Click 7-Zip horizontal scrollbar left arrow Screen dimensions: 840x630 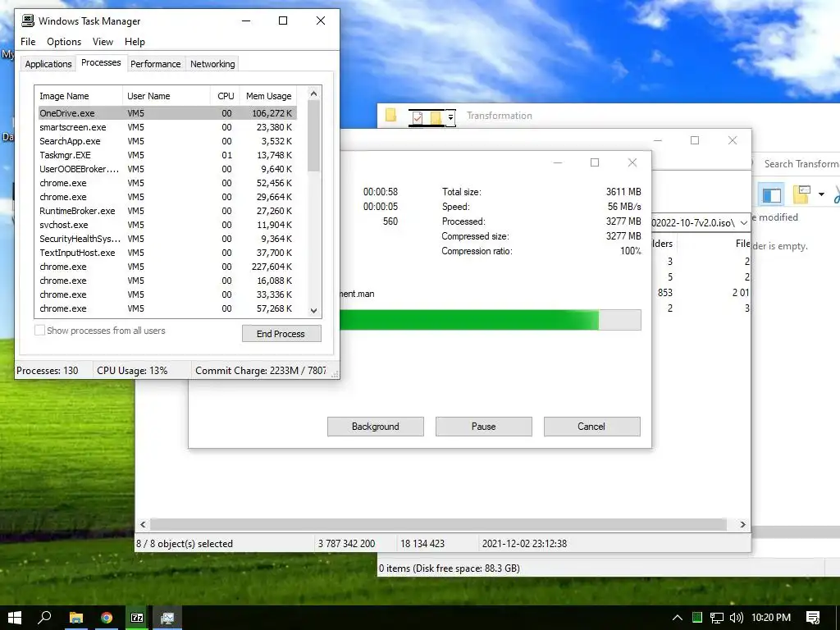pos(143,524)
